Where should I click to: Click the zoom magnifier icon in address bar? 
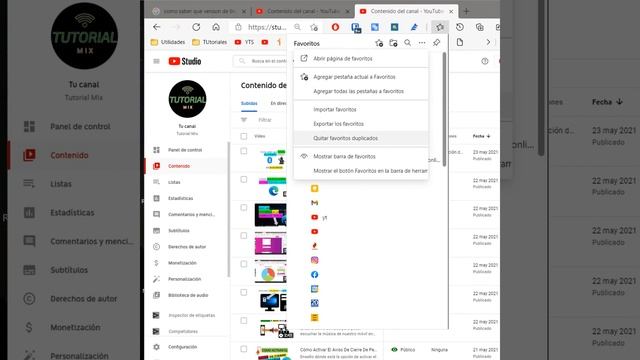pos(297,27)
